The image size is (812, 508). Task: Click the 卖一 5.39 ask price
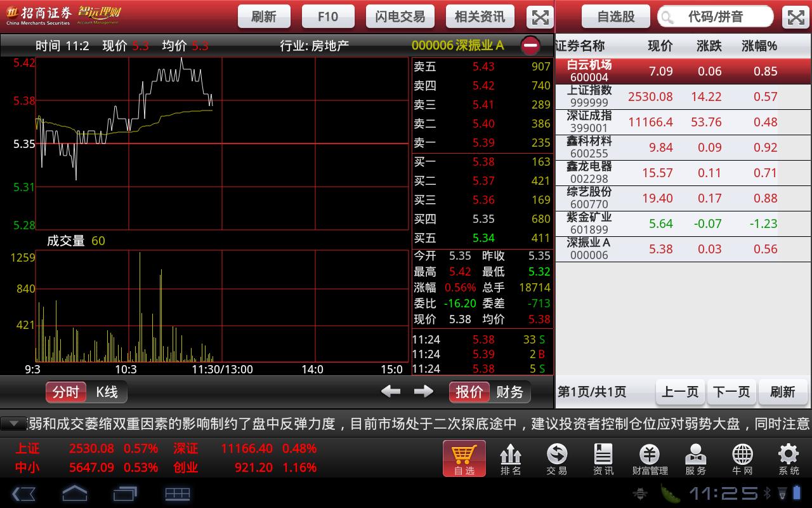pyautogui.click(x=482, y=143)
